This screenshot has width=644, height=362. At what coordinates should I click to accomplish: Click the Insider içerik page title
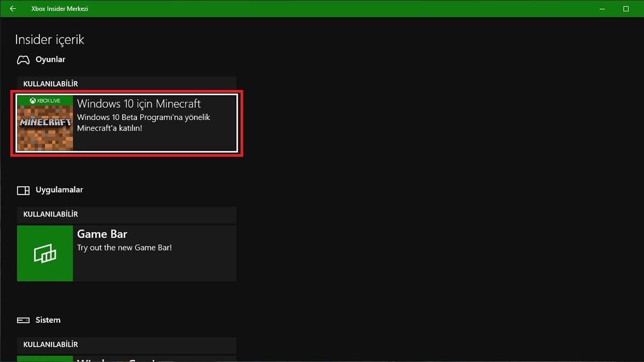pos(49,39)
